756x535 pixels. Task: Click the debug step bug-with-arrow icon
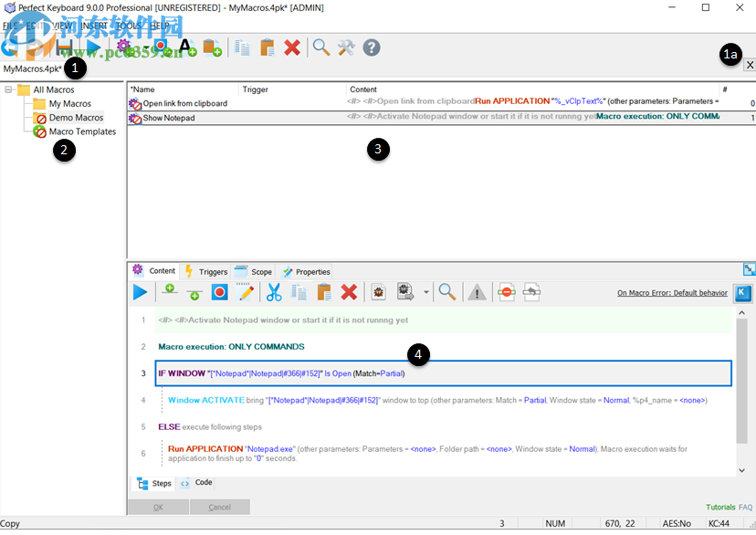pos(405,292)
